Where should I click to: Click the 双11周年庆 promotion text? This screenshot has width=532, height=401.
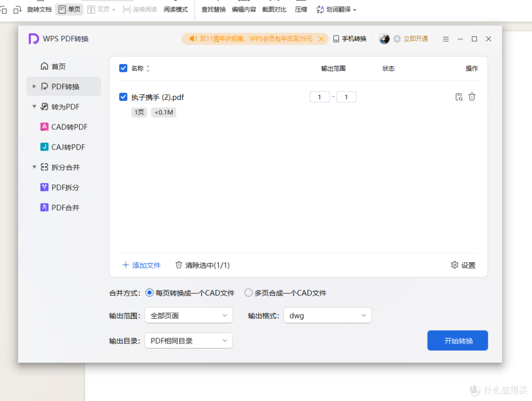(x=256, y=39)
